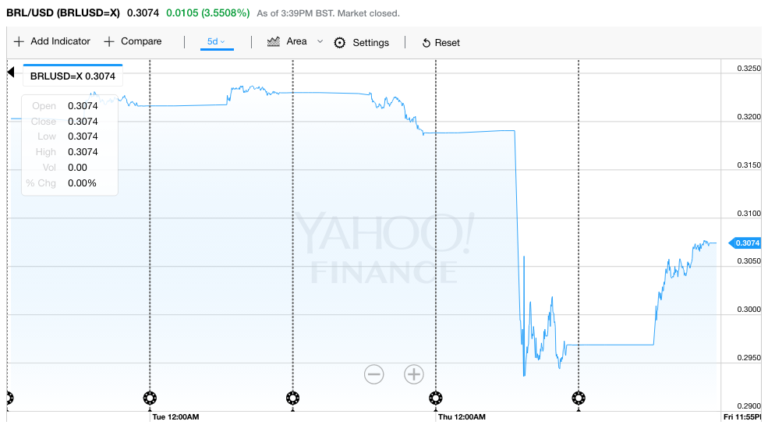This screenshot has width=768, height=432.
Task: Click the Add Indicator plus icon
Action: click(19, 42)
